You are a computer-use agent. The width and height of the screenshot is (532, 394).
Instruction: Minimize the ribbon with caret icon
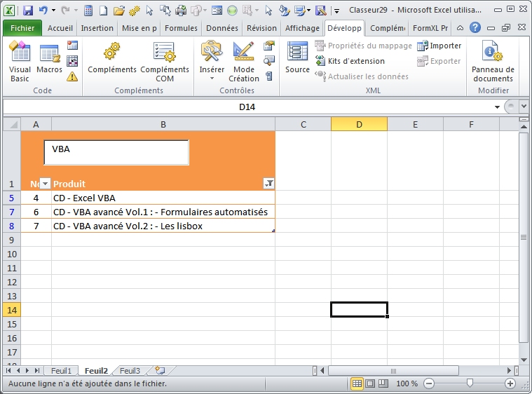pyautogui.click(x=460, y=28)
